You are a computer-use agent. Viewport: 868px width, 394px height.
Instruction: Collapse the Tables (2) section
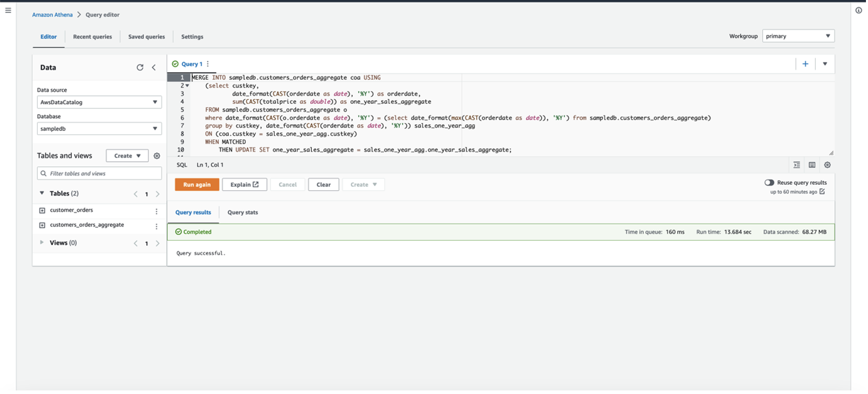(x=42, y=193)
